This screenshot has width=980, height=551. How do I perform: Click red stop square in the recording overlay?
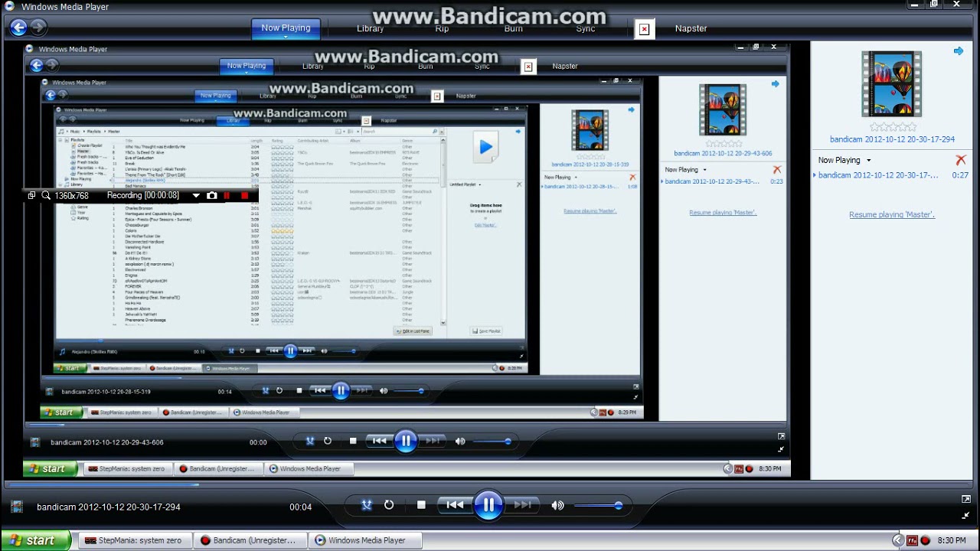pyautogui.click(x=244, y=196)
